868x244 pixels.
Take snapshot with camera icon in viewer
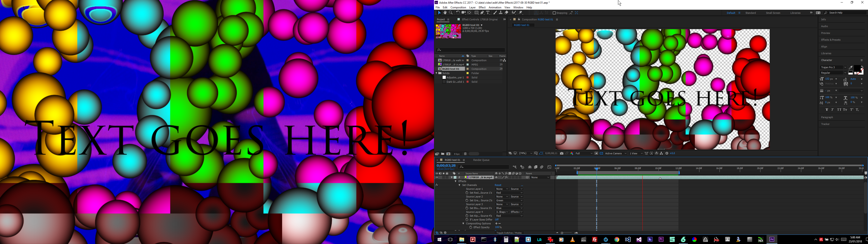pyautogui.click(x=562, y=153)
